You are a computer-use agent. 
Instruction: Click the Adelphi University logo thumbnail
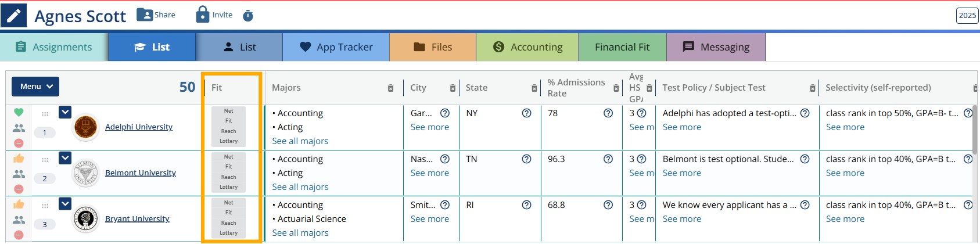point(85,127)
